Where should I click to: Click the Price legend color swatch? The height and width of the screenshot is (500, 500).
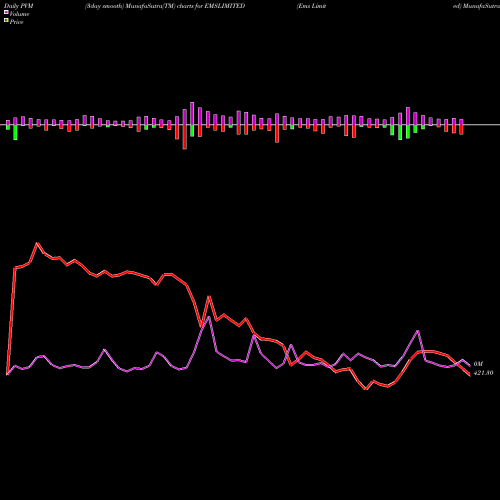[6, 21]
